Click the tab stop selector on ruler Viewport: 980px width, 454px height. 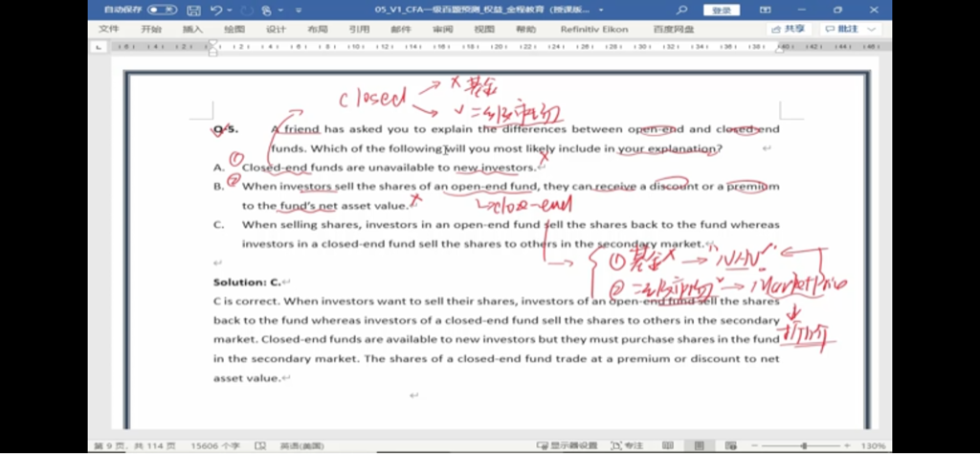[x=99, y=46]
